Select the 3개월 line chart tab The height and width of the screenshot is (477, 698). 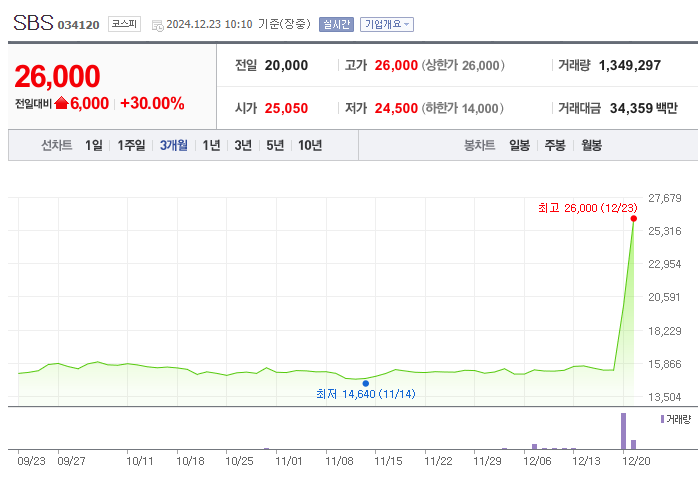[174, 145]
